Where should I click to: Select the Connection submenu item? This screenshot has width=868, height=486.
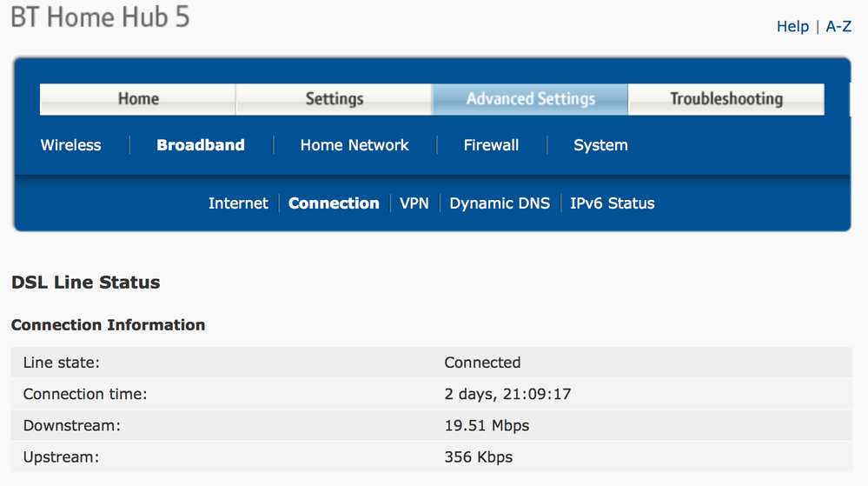[x=334, y=203]
